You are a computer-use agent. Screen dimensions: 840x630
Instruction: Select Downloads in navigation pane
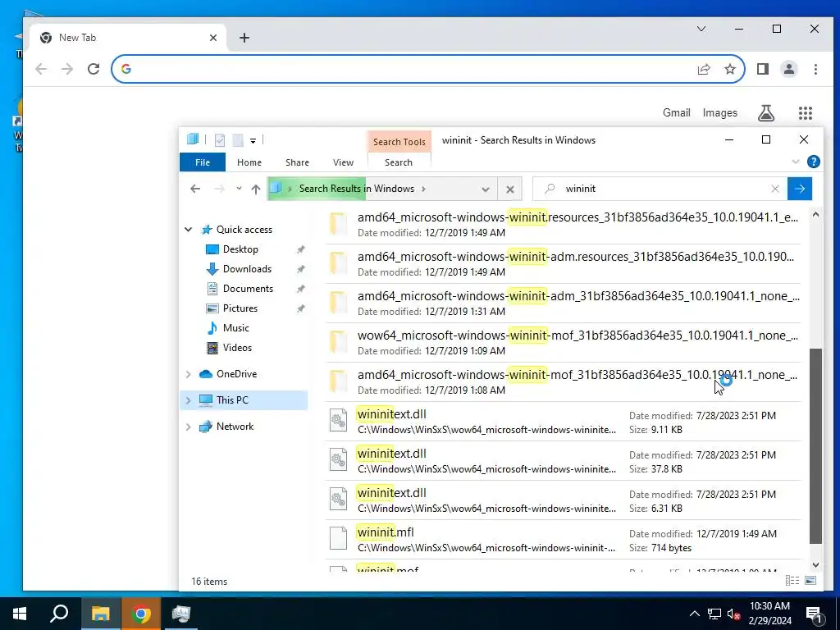(x=247, y=269)
